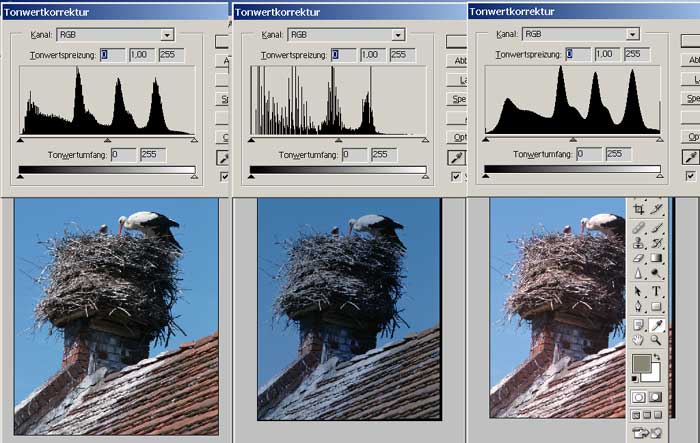Select the Clone Stamp tool
Image resolution: width=700 pixels, height=443 pixels.
pyautogui.click(x=638, y=241)
